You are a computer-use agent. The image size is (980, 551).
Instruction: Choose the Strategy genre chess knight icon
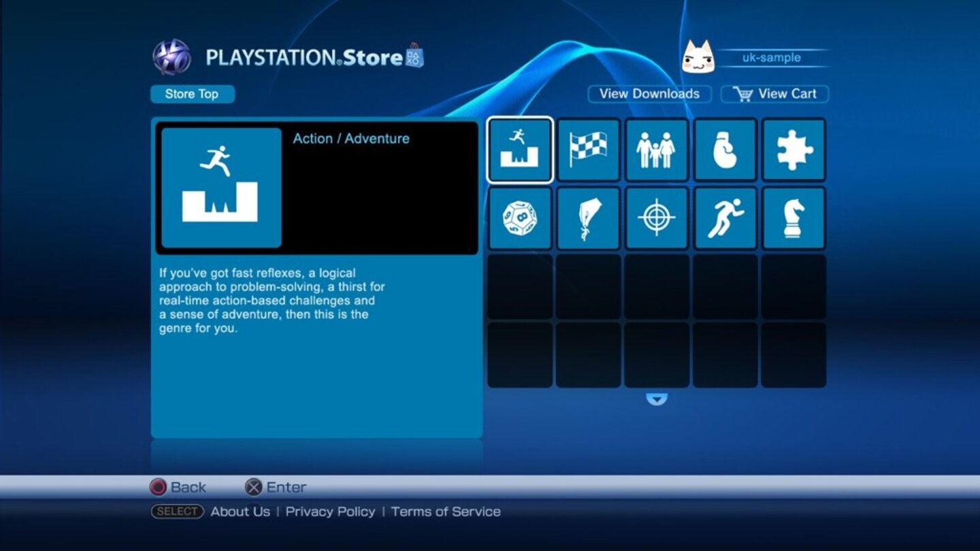(794, 218)
